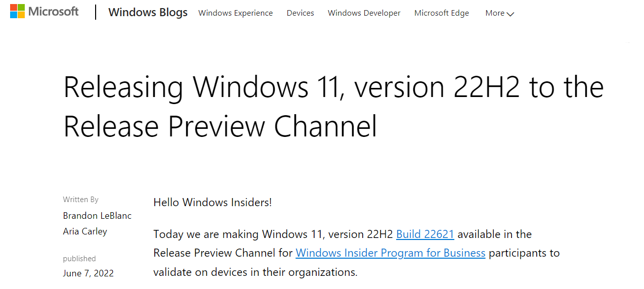This screenshot has height=289, width=644.
Task: Select Devices in the navigation bar
Action: (300, 13)
